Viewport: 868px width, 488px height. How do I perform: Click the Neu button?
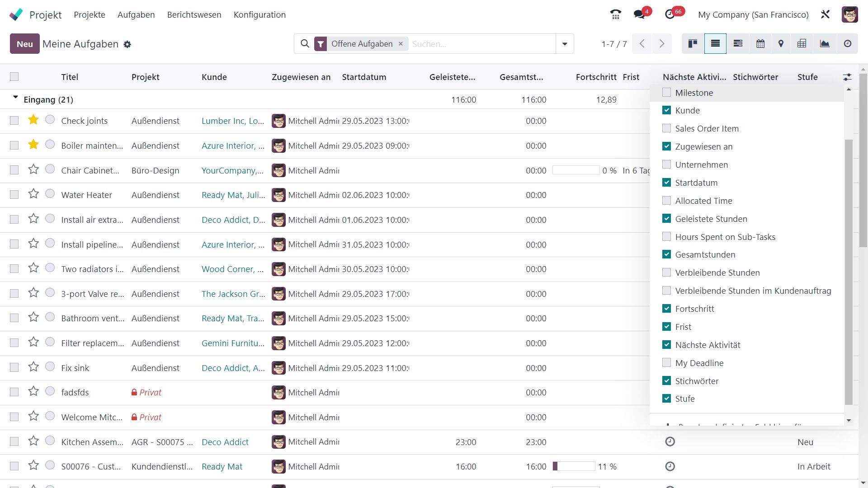(25, 44)
